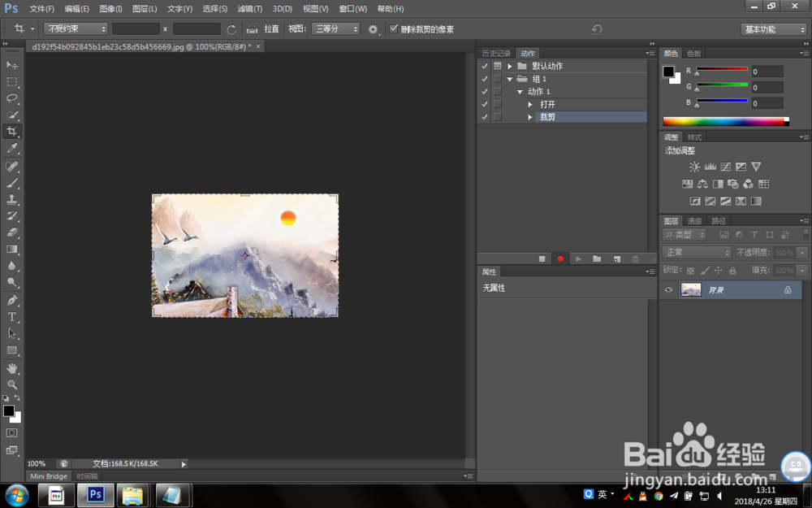Toggle delete cropped pixels checkbox
This screenshot has height=508, width=812.
coord(394,29)
